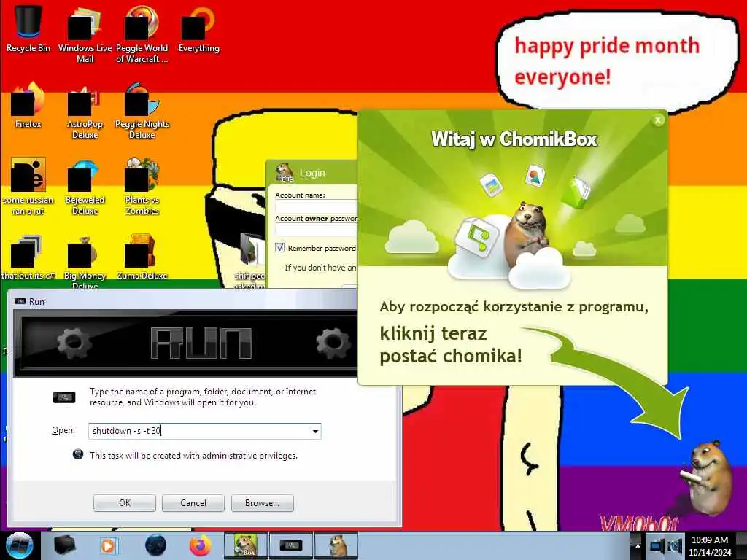Expand the Open combo box dropdown in Run
The width and height of the screenshot is (747, 560).
[x=315, y=432]
